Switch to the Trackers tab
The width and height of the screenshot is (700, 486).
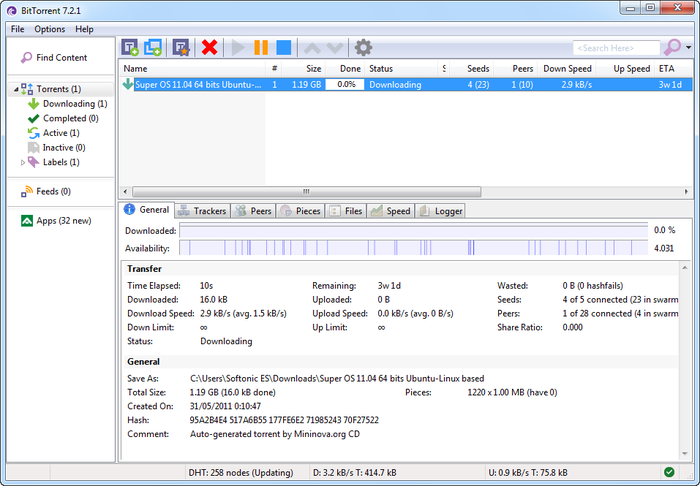202,211
